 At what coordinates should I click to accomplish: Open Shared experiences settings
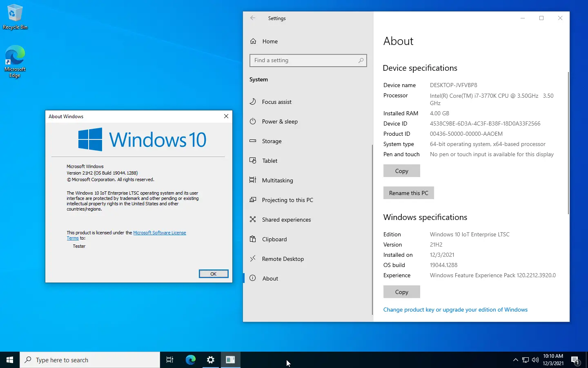coord(286,220)
